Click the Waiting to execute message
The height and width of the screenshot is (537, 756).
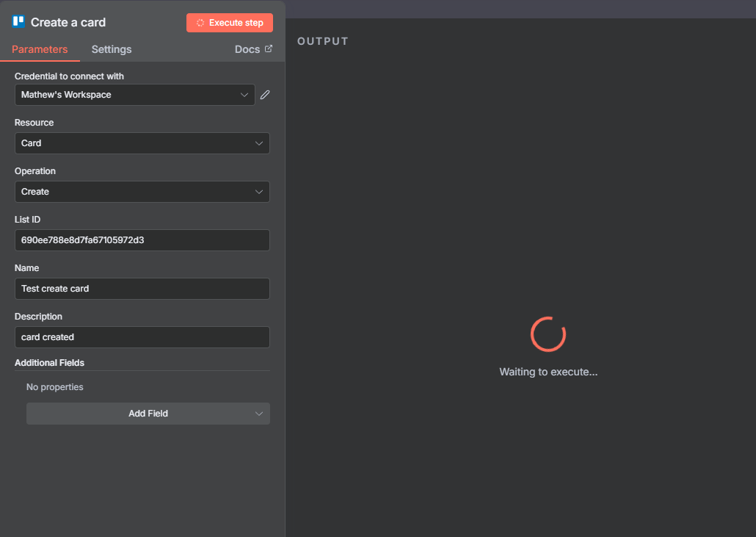[x=548, y=372]
